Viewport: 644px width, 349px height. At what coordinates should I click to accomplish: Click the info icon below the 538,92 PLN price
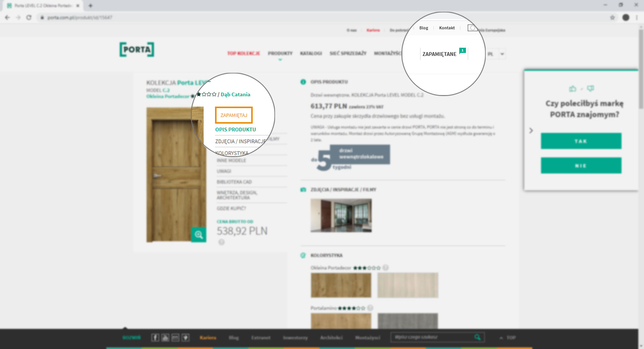221,242
